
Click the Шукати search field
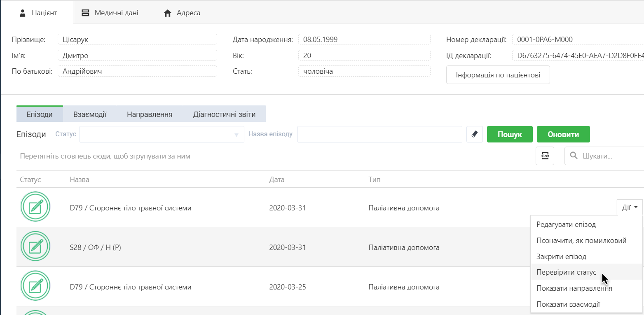coord(604,156)
